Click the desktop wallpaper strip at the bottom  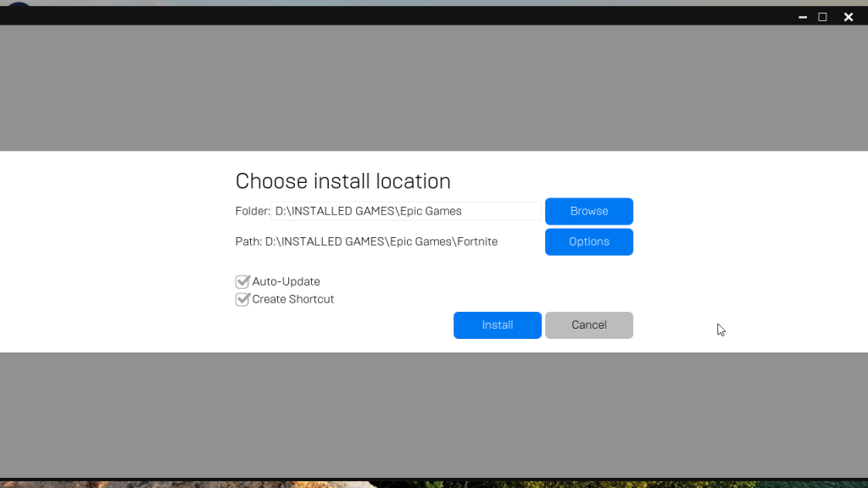tap(434, 484)
